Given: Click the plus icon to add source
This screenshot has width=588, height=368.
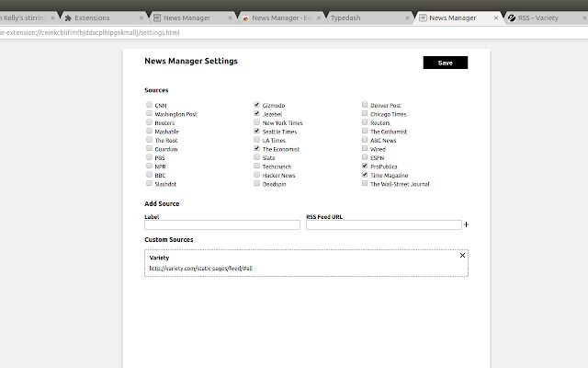Looking at the screenshot, I should pyautogui.click(x=466, y=224).
